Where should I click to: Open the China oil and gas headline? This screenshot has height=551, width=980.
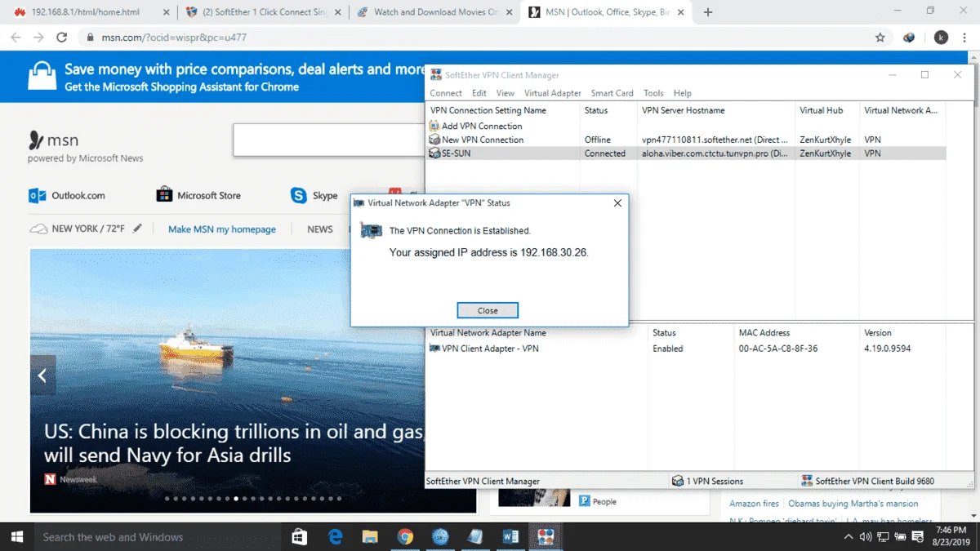[x=234, y=442]
